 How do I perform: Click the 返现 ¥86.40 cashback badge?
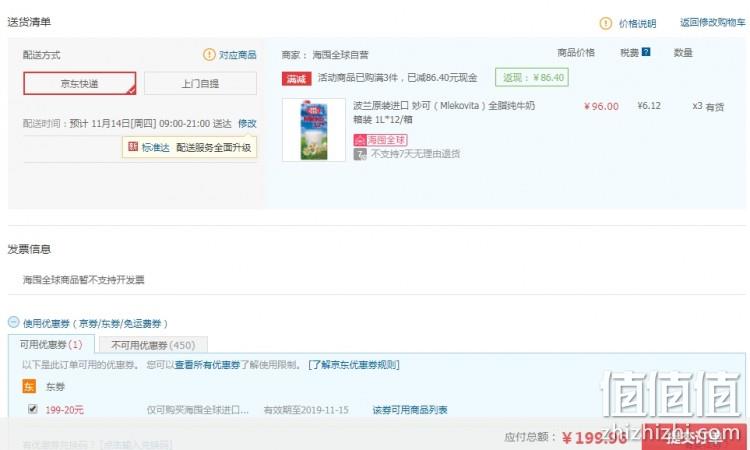coord(532,77)
